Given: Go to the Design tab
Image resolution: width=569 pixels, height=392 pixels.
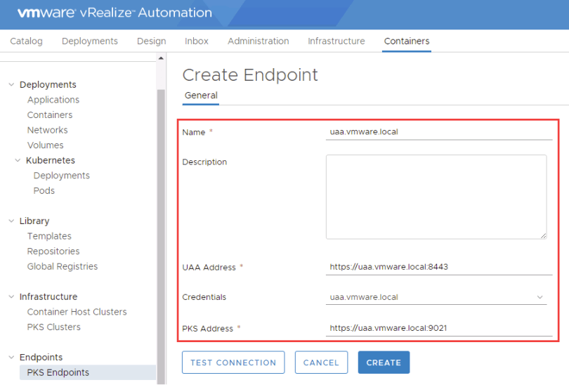Looking at the screenshot, I should pyautogui.click(x=151, y=41).
